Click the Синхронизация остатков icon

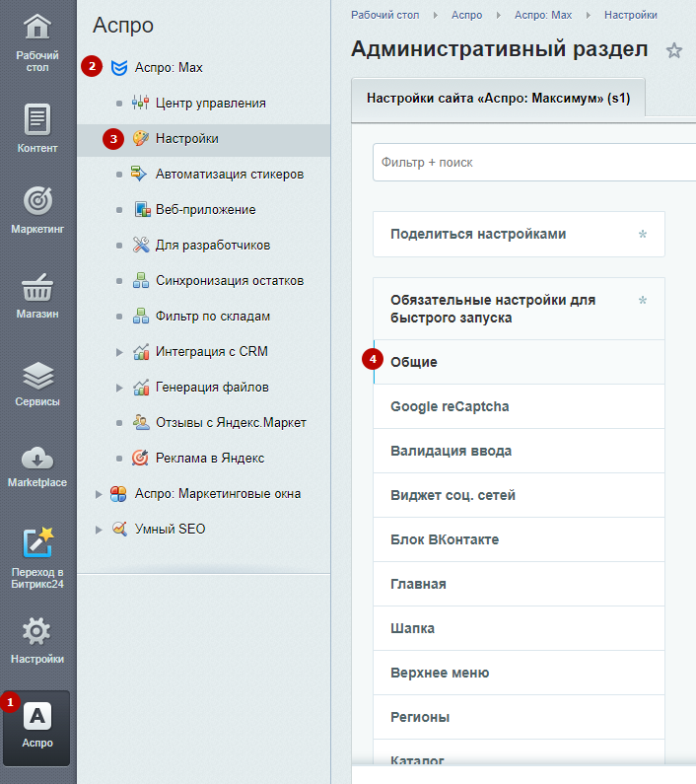(141, 280)
